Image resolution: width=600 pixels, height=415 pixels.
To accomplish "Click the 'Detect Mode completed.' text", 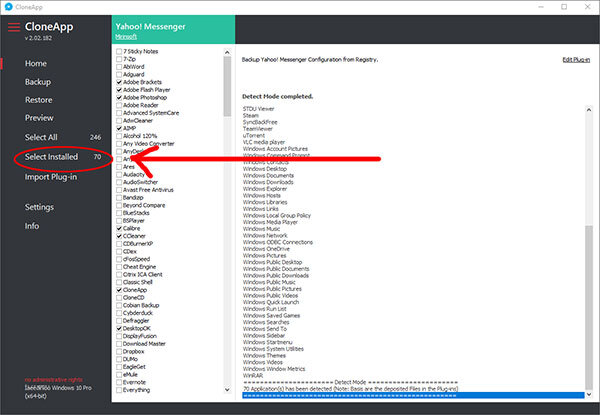I will (277, 96).
